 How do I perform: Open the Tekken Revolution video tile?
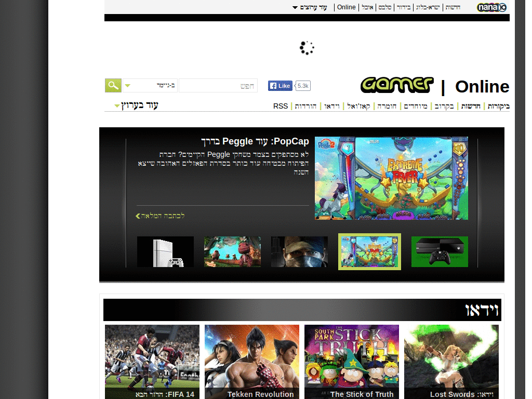coord(252,362)
